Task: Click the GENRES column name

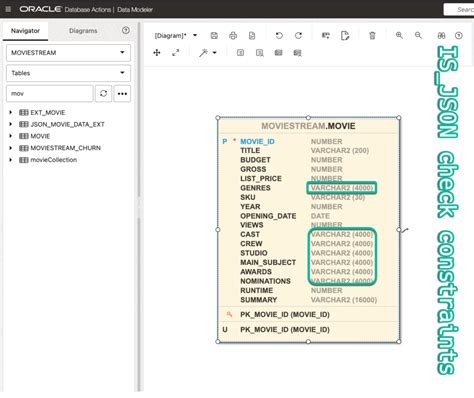Action: click(255, 188)
